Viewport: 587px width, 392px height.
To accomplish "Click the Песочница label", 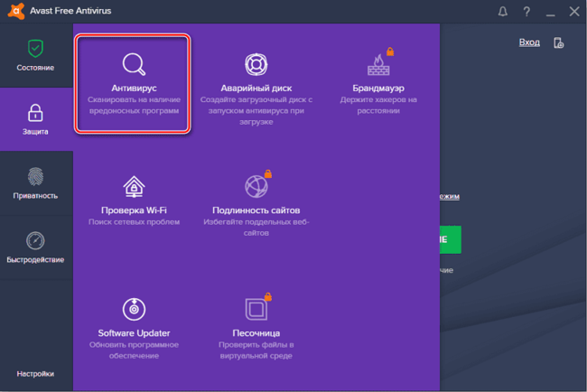I will click(x=256, y=333).
